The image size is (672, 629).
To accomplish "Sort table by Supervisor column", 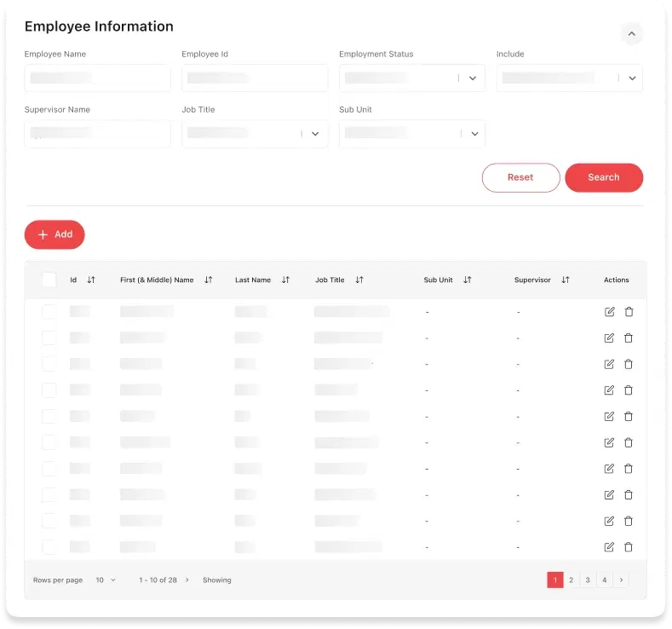I will click(566, 280).
